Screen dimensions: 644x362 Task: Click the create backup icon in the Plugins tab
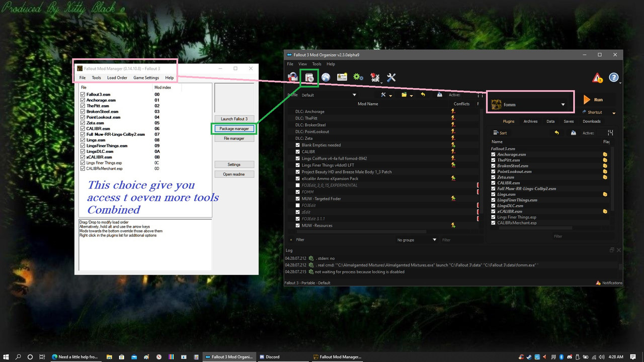point(573,133)
